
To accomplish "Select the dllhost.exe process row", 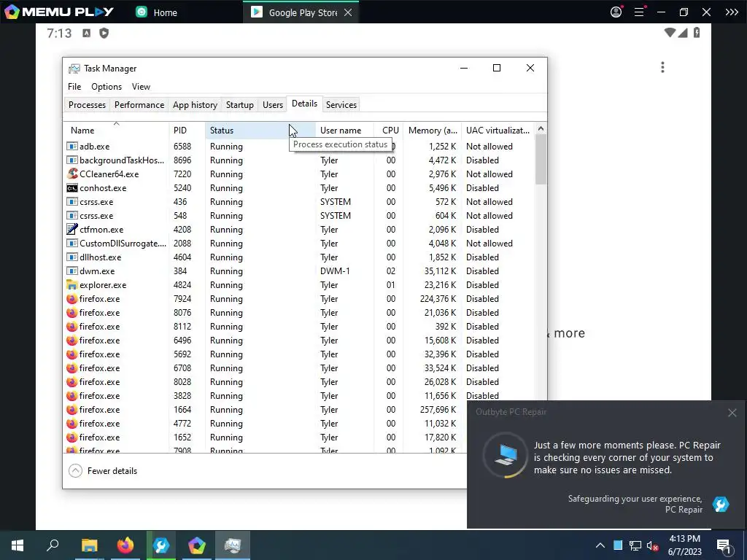I will tap(299, 257).
